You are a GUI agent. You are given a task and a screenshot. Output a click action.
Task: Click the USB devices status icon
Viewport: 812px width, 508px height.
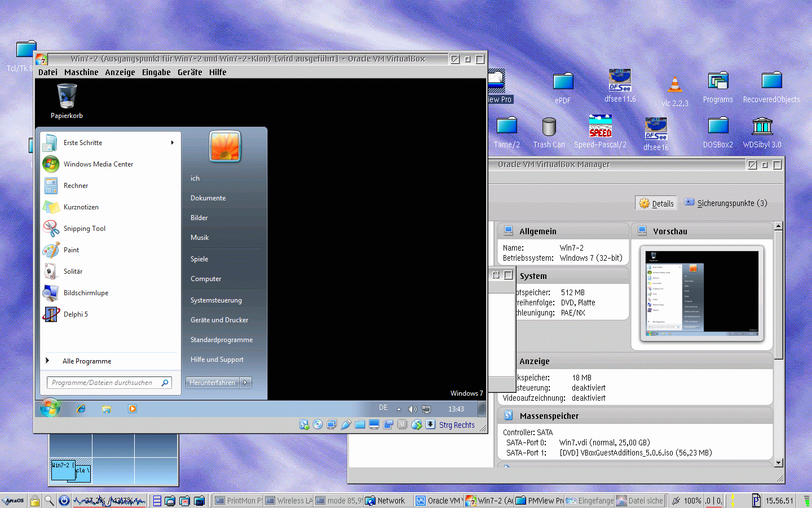(x=346, y=424)
